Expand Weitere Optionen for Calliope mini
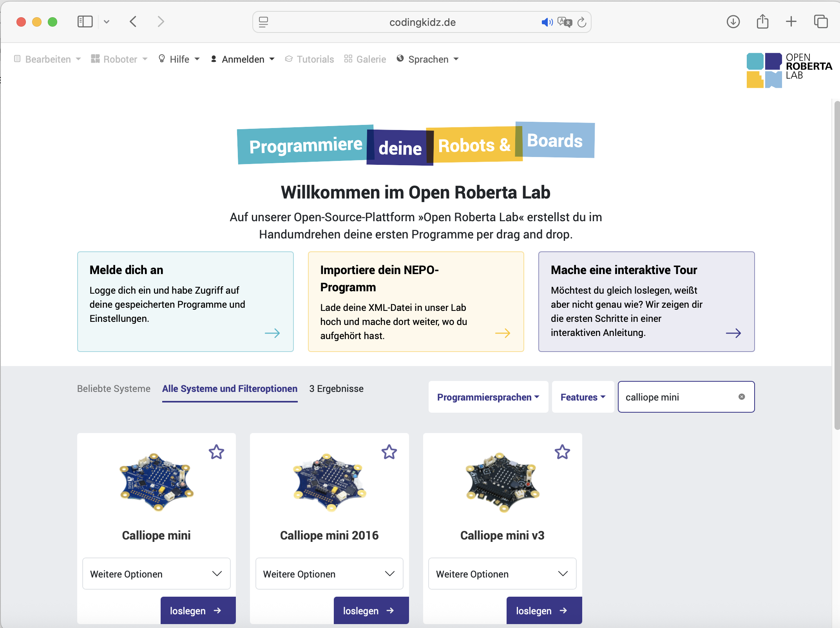Image resolution: width=840 pixels, height=628 pixels. [156, 574]
